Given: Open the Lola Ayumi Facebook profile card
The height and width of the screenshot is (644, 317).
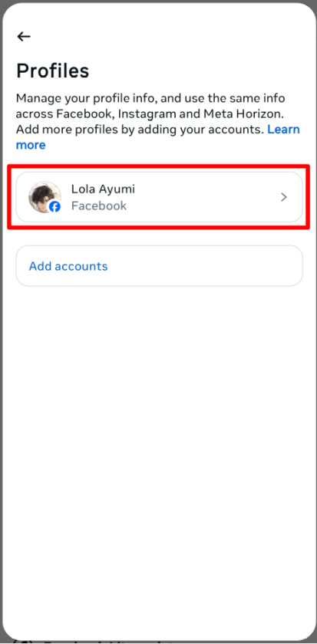Looking at the screenshot, I should tap(159, 197).
